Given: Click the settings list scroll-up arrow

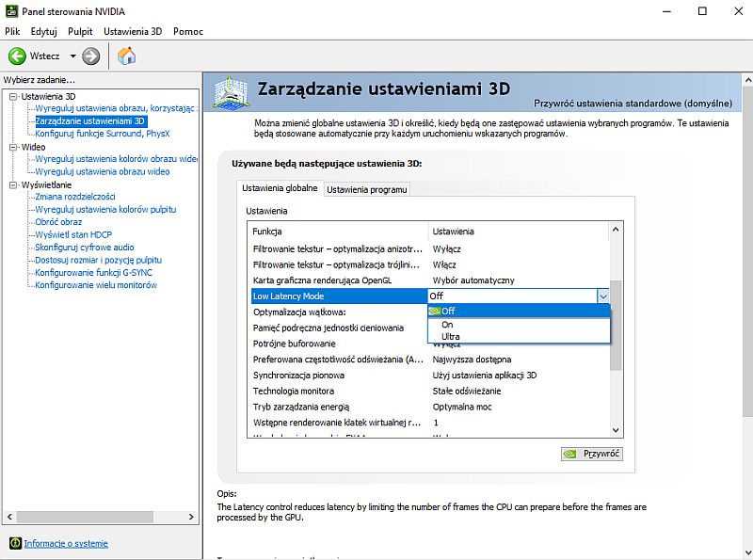Looking at the screenshot, I should [616, 230].
